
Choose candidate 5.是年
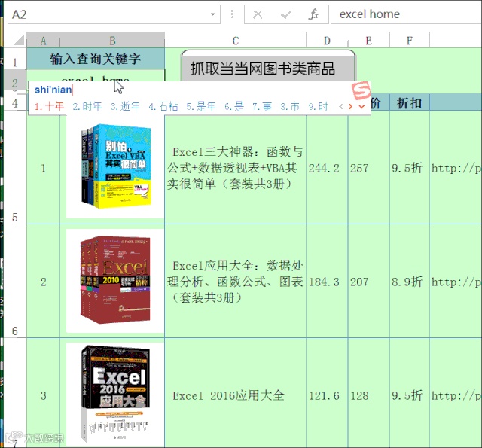(201, 106)
